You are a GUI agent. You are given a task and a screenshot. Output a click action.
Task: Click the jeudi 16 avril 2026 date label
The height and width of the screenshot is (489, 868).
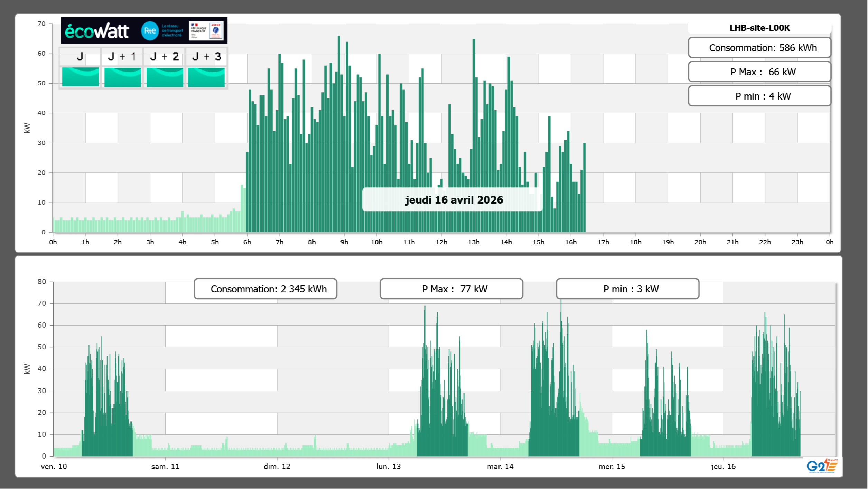pyautogui.click(x=454, y=200)
